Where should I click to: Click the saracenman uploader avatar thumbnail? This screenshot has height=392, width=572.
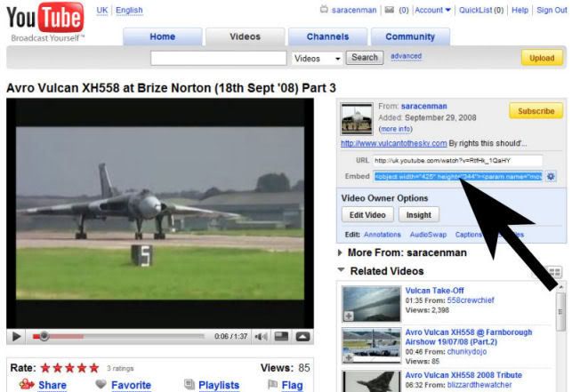tap(358, 116)
